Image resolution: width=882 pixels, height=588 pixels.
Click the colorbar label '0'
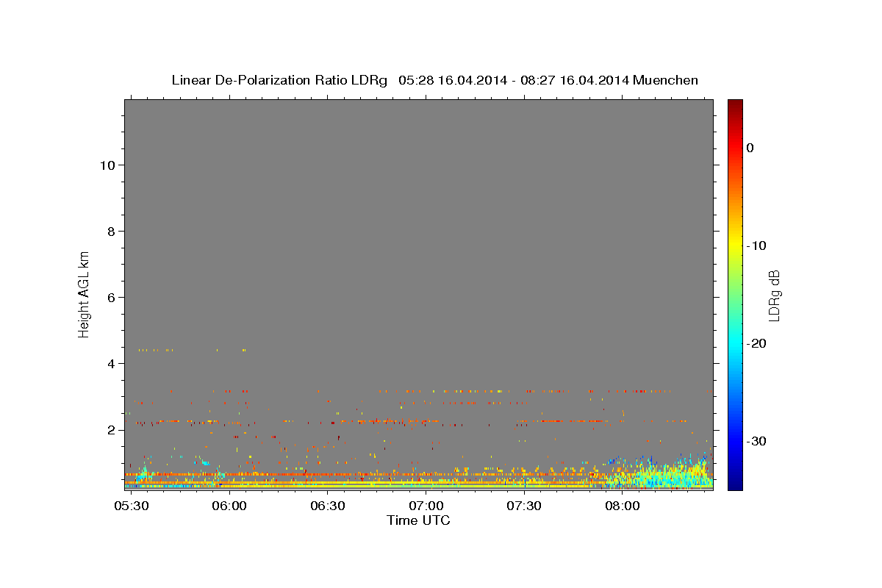[x=750, y=148]
